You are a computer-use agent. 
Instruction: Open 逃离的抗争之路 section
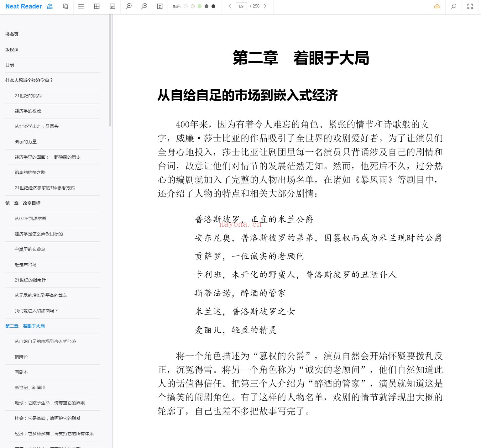30,172
